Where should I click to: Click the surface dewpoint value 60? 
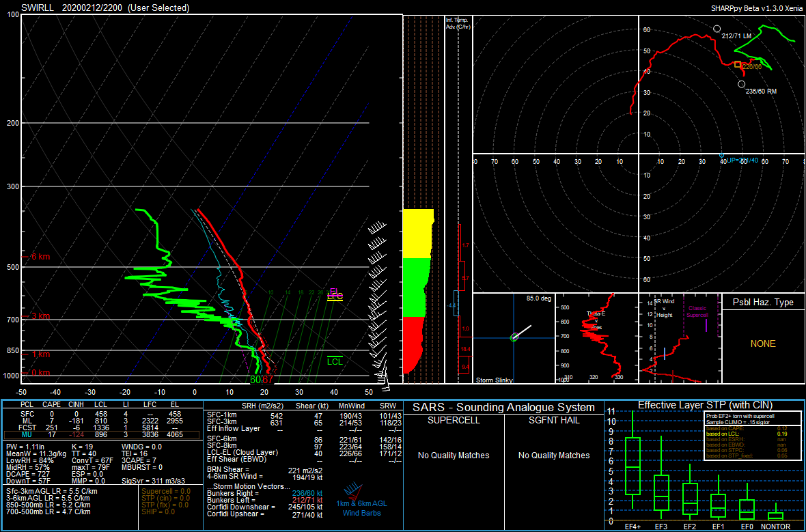[255, 380]
